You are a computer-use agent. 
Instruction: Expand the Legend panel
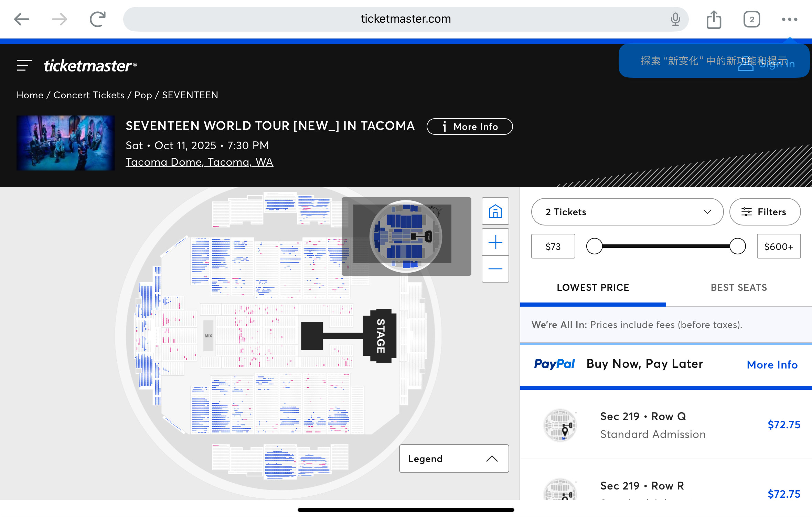pos(454,459)
